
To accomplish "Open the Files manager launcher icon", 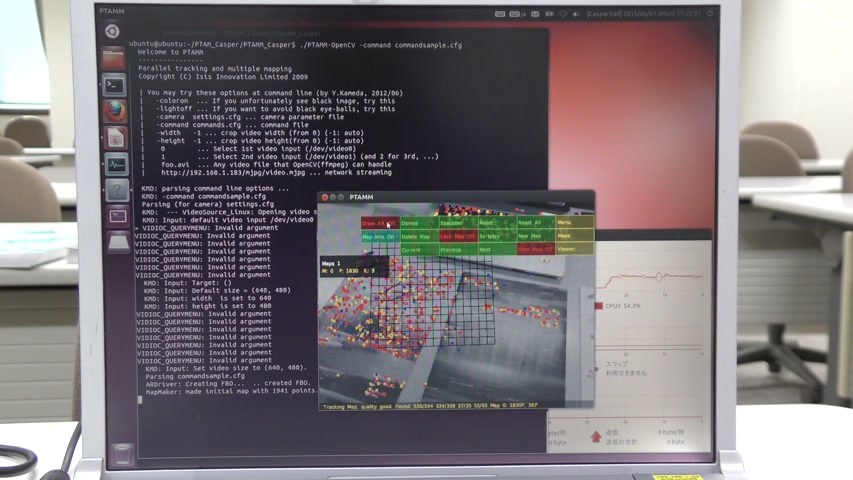I will click(113, 59).
